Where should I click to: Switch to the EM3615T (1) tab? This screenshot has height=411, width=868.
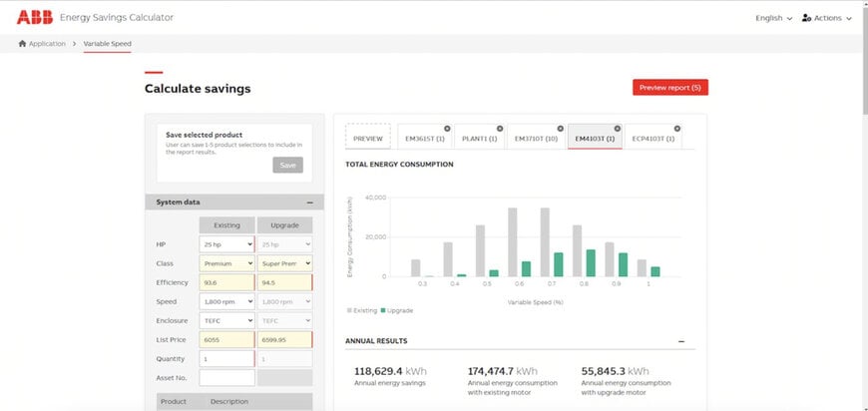[425, 138]
